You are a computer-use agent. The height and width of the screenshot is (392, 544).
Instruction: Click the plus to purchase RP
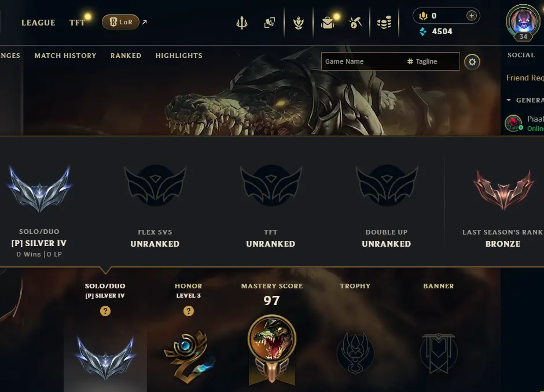tap(471, 16)
